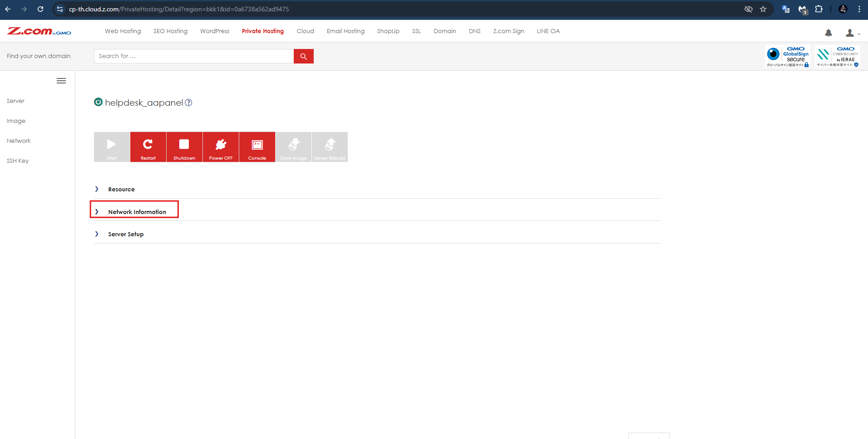Click the Power OFF button
Viewport: 868px width, 439px height.
tap(221, 147)
